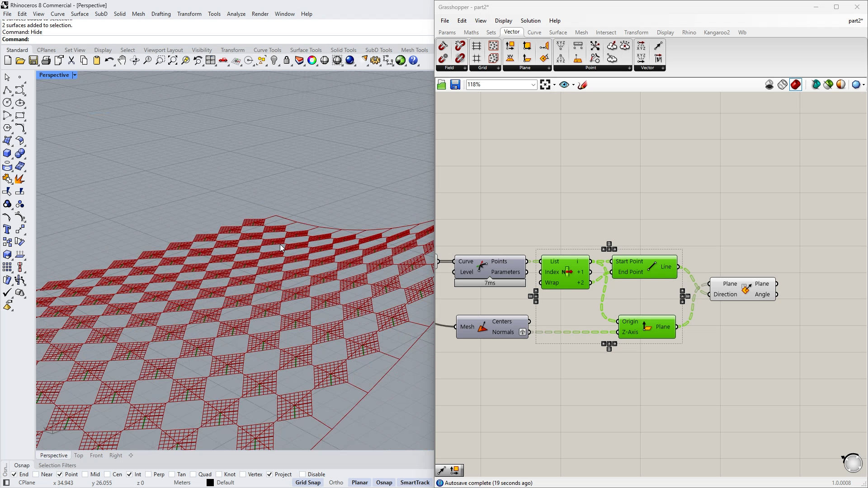The image size is (868, 488).
Task: Switch to the Top viewport tab
Action: click(x=79, y=455)
